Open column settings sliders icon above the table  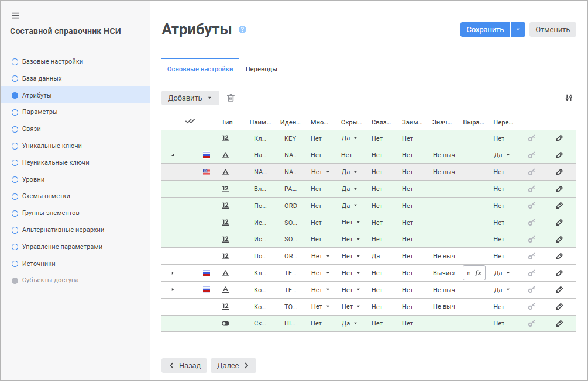[569, 98]
